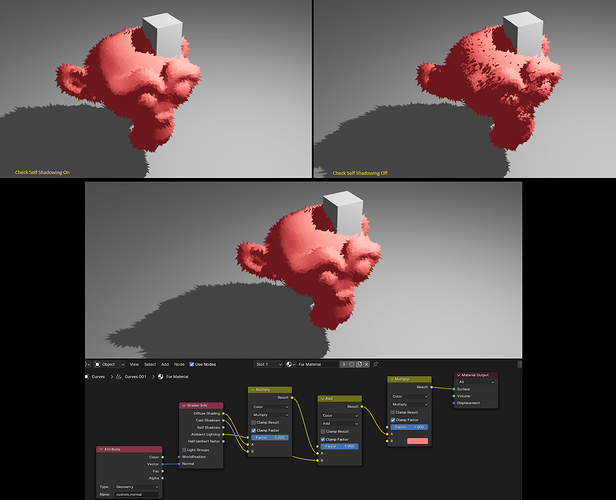This screenshot has width=616, height=500.
Task: Enable Clamp Result on Multiply node beside Material Output
Action: [x=392, y=412]
